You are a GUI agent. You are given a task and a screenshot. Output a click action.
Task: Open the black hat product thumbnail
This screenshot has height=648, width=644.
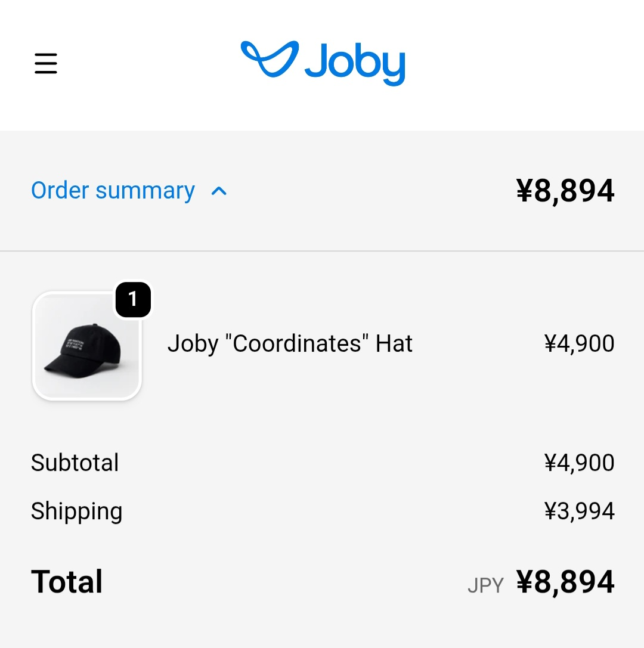click(x=87, y=346)
